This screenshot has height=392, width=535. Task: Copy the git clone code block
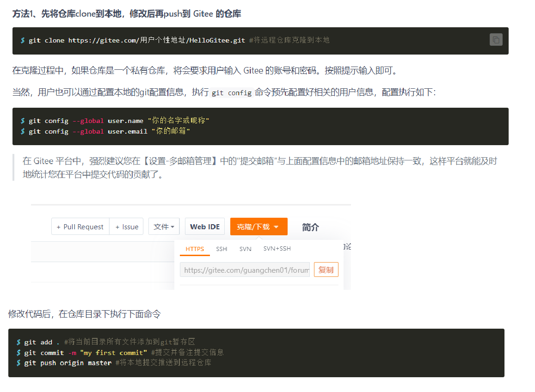(496, 40)
